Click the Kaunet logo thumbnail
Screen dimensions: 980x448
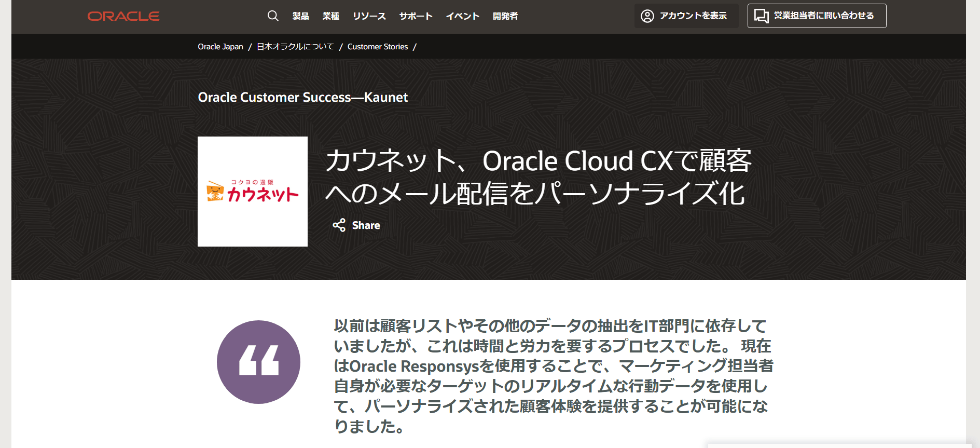253,192
